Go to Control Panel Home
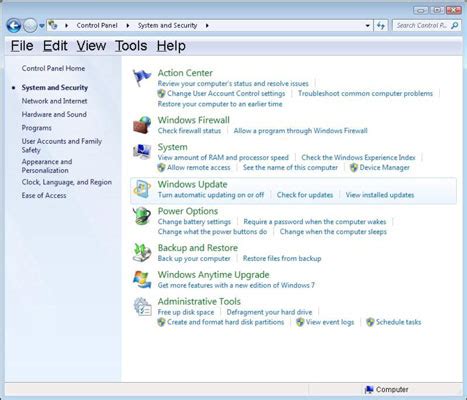The height and width of the screenshot is (400, 467). 53,68
